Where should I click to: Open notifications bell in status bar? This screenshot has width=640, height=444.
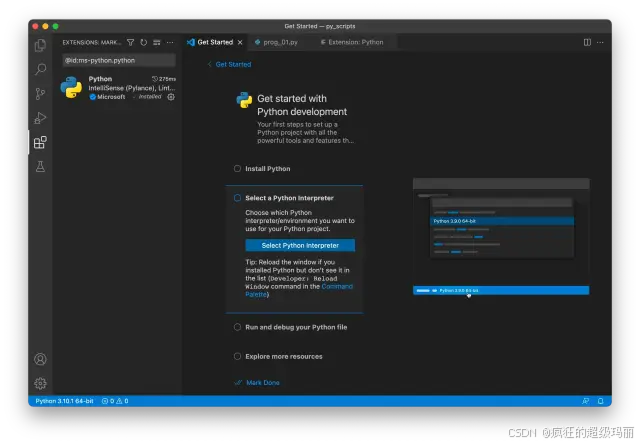pos(600,401)
